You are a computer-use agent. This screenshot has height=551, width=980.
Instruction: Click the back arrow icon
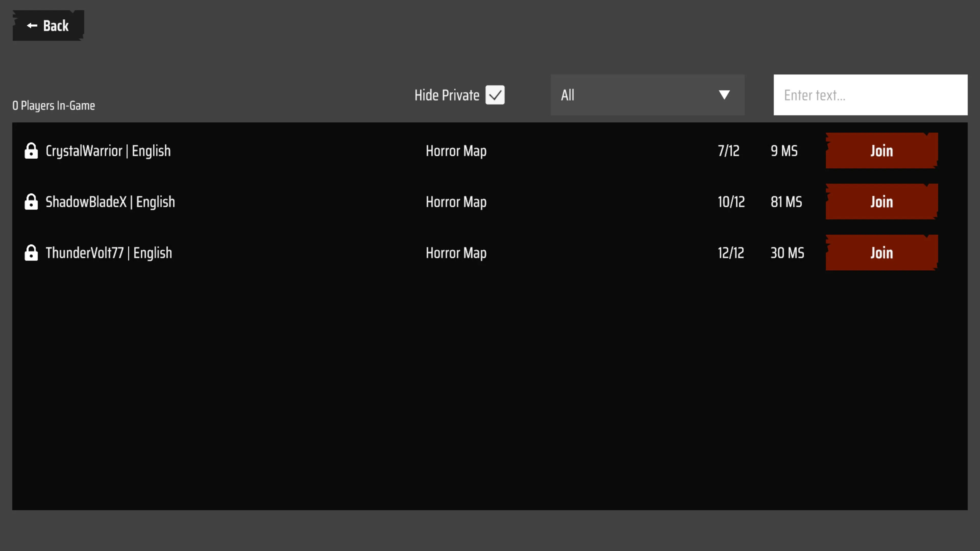click(x=32, y=26)
